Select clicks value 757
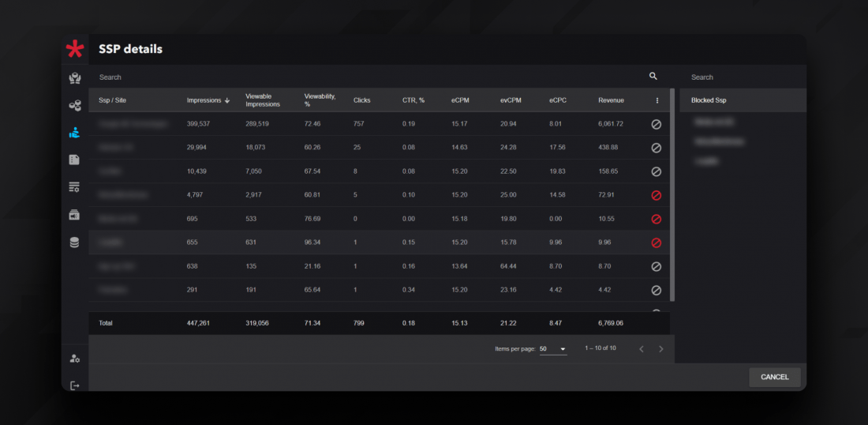 (x=359, y=124)
